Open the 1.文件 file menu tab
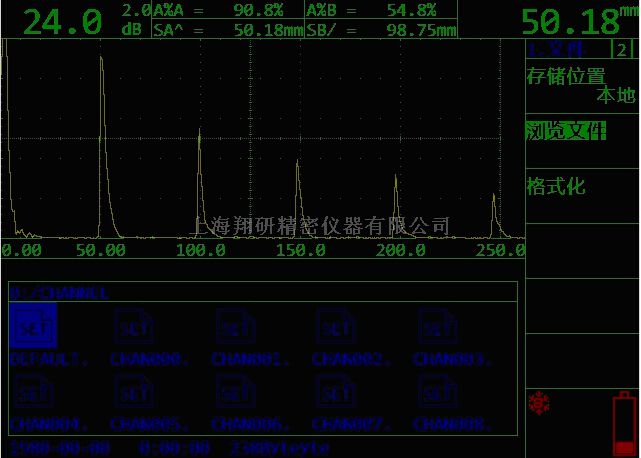Screen dimensions: 641x458 click(x=555, y=50)
